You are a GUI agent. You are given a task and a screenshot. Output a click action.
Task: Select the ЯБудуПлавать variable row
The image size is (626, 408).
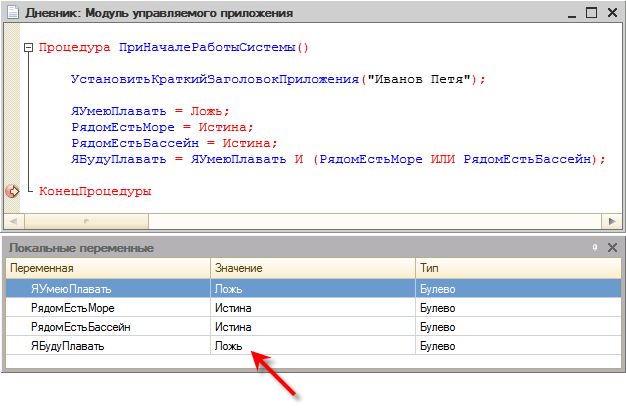[x=313, y=346]
